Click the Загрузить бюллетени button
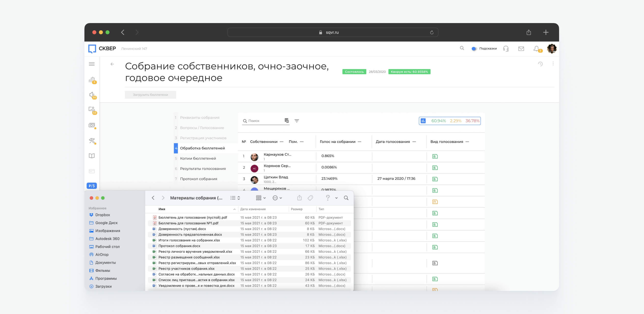644x314 pixels. (150, 95)
